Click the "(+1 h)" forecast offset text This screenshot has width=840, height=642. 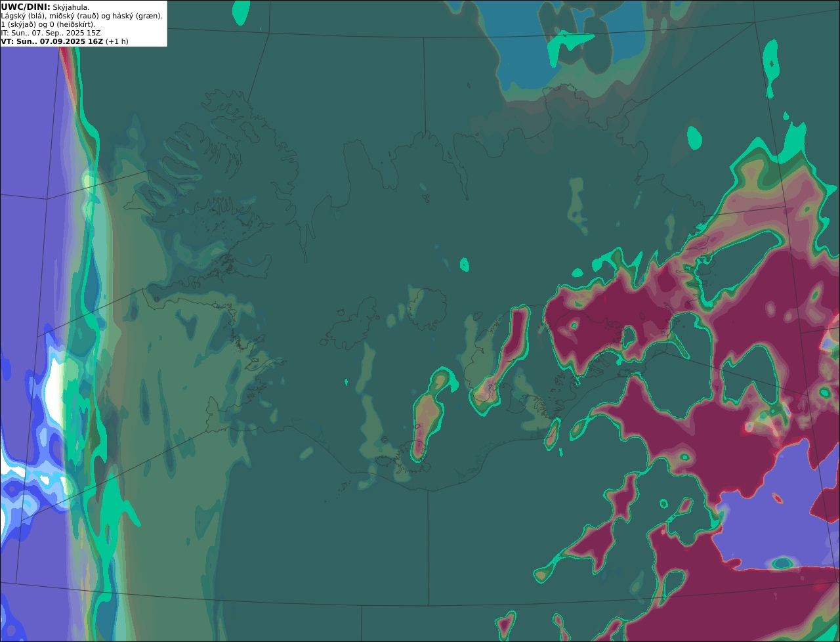117,41
